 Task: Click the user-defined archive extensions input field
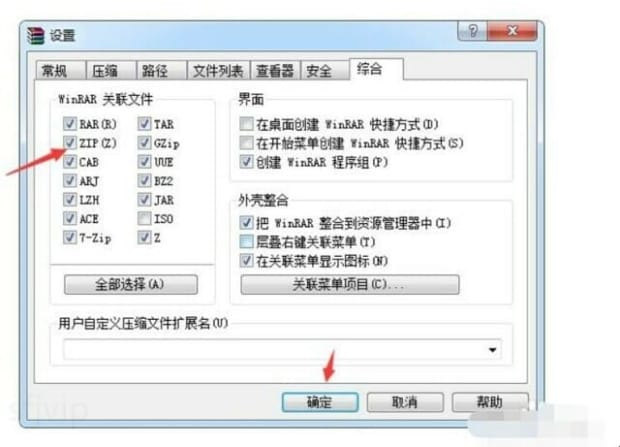[x=274, y=350]
